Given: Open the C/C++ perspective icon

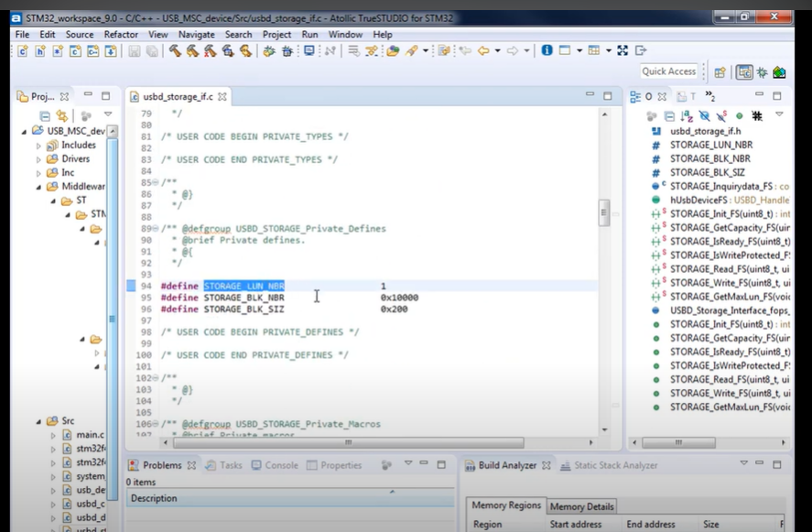Looking at the screenshot, I should coord(744,72).
